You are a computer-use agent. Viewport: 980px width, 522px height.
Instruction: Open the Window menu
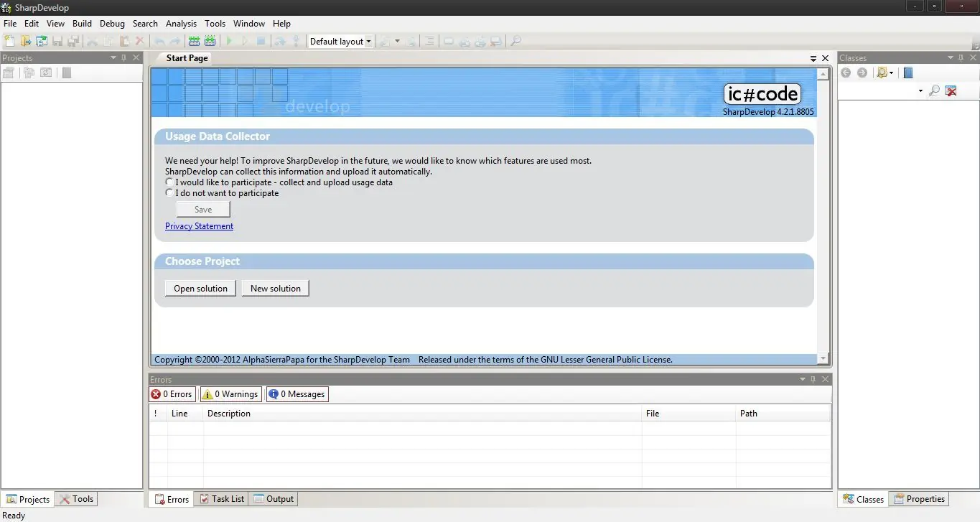[249, 24]
